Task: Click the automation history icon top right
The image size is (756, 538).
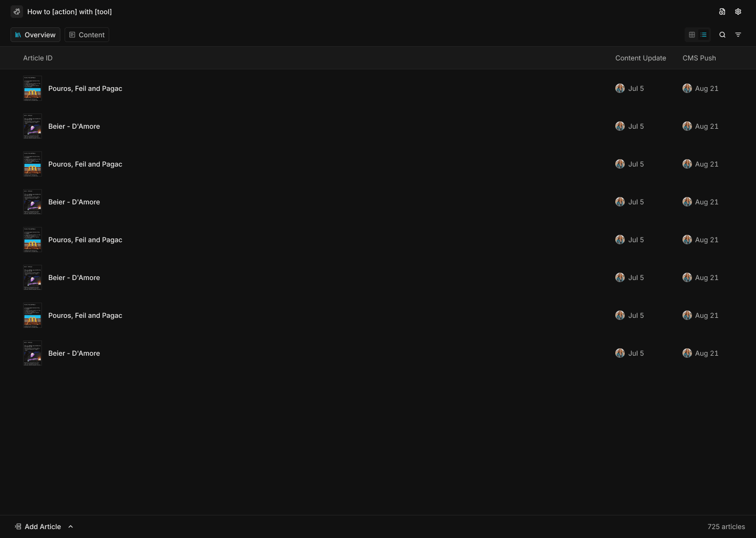Action: [x=722, y=12]
